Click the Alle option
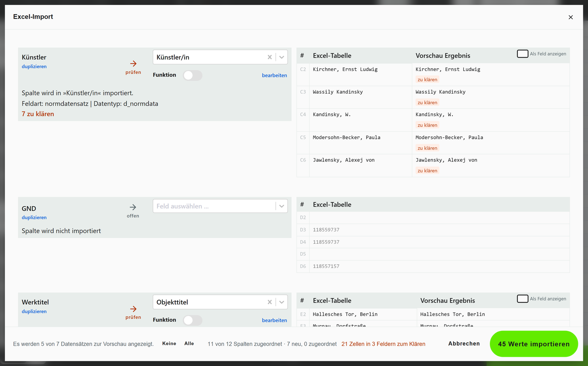The width and height of the screenshot is (588, 366). (x=189, y=344)
